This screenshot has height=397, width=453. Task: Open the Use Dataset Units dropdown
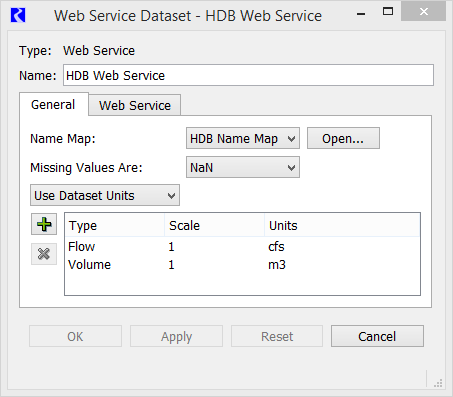pos(105,195)
